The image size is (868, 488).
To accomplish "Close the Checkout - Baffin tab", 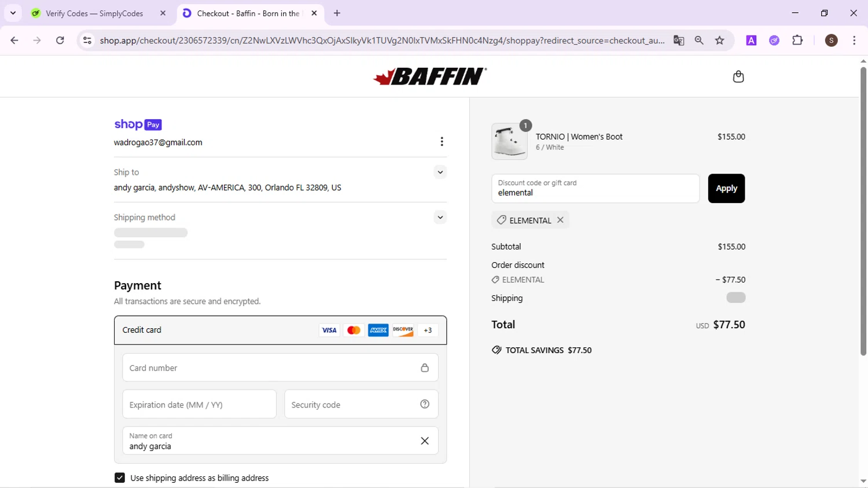I will coord(314,13).
